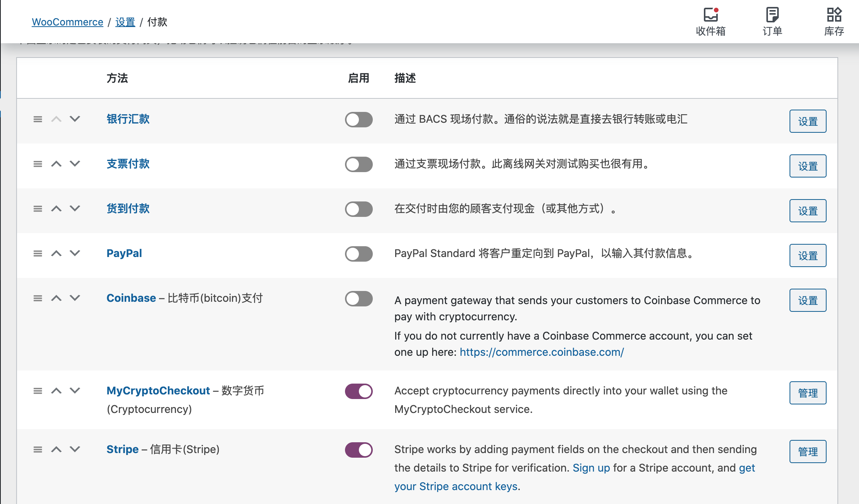Click the 描述 column header
The height and width of the screenshot is (504, 859).
click(x=405, y=78)
